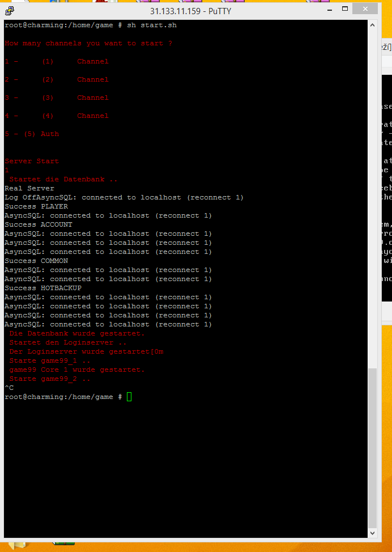Click the '1 - (1) Channel' line

57,61
